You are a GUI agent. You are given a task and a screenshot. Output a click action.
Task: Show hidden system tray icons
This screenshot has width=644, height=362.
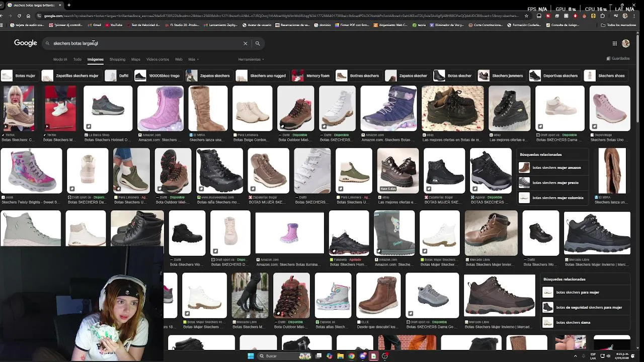pos(576,356)
